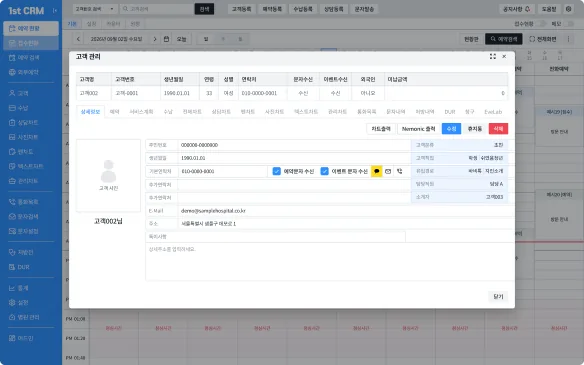Click the 고객 사진 photo placeholder
This screenshot has width=584, height=365.
[108, 175]
